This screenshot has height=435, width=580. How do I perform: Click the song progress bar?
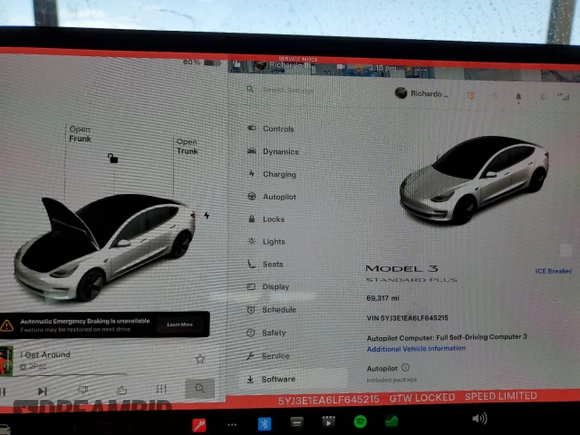(70, 375)
